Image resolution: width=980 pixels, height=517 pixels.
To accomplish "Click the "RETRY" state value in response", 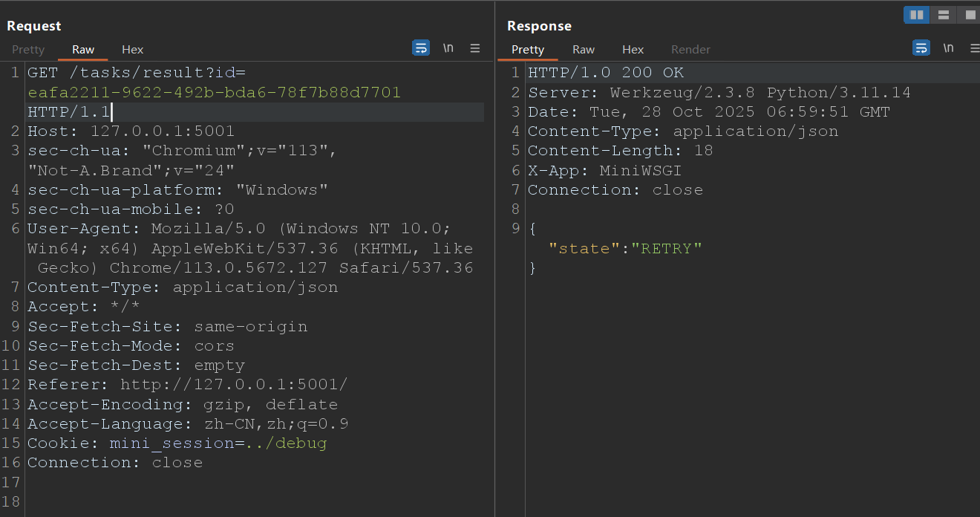I will [x=667, y=248].
